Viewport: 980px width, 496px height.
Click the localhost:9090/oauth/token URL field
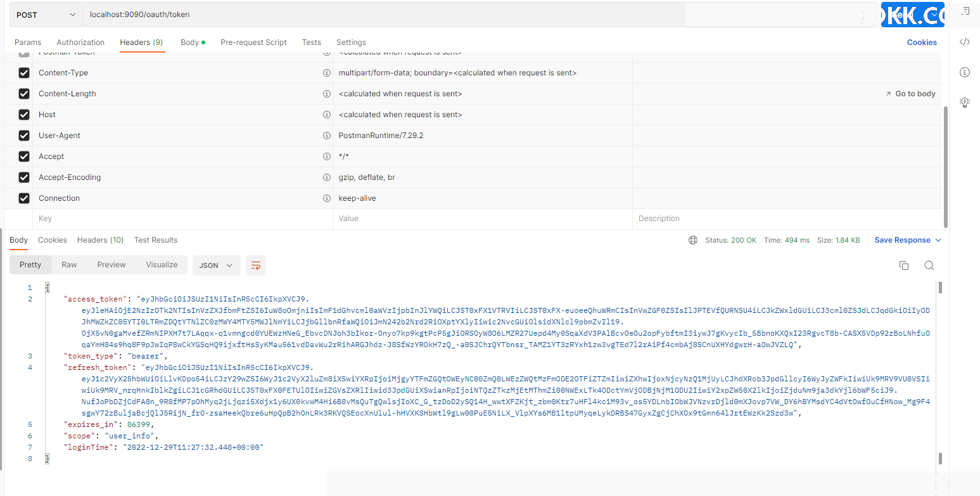pos(384,15)
